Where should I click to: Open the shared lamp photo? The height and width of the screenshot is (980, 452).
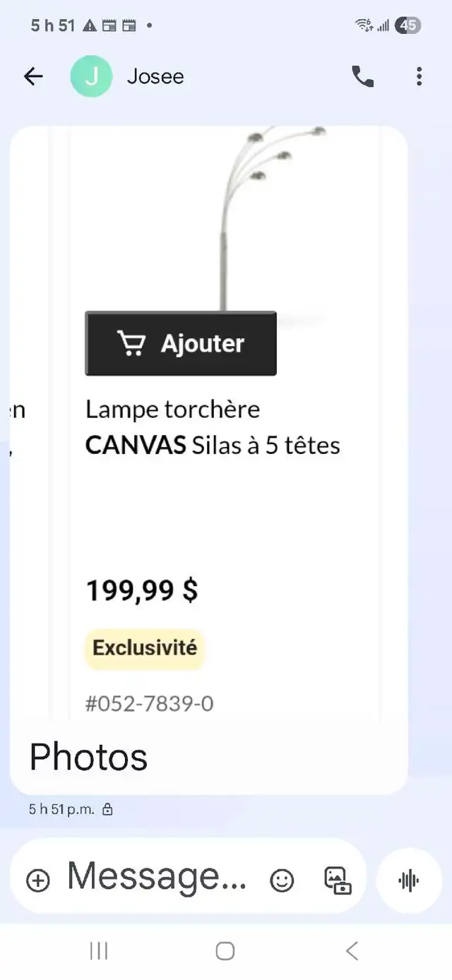(x=209, y=424)
